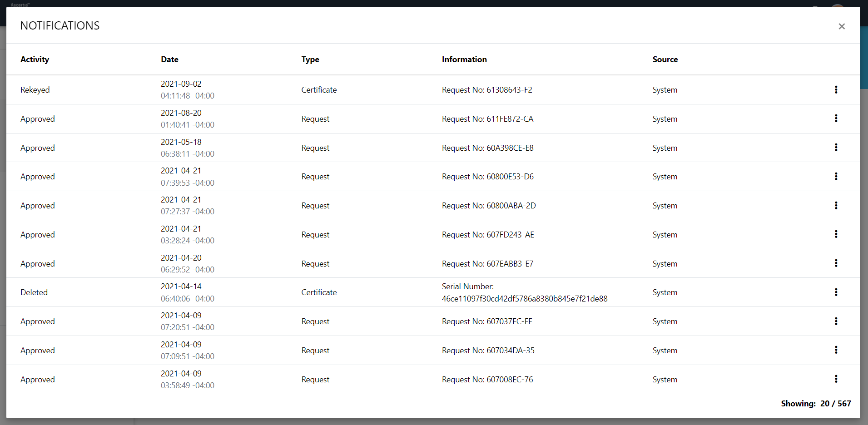
Task: Click the Date column header
Action: point(169,59)
